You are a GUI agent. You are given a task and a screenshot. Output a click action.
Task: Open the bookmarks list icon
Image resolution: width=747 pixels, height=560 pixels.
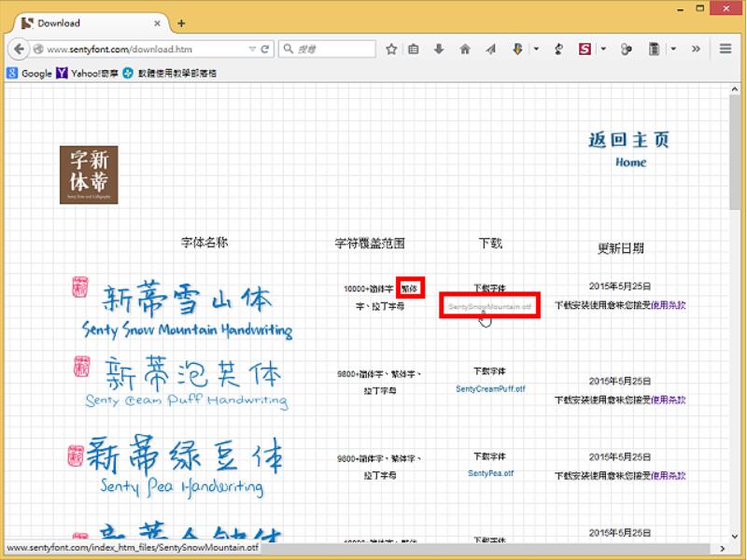point(414,49)
